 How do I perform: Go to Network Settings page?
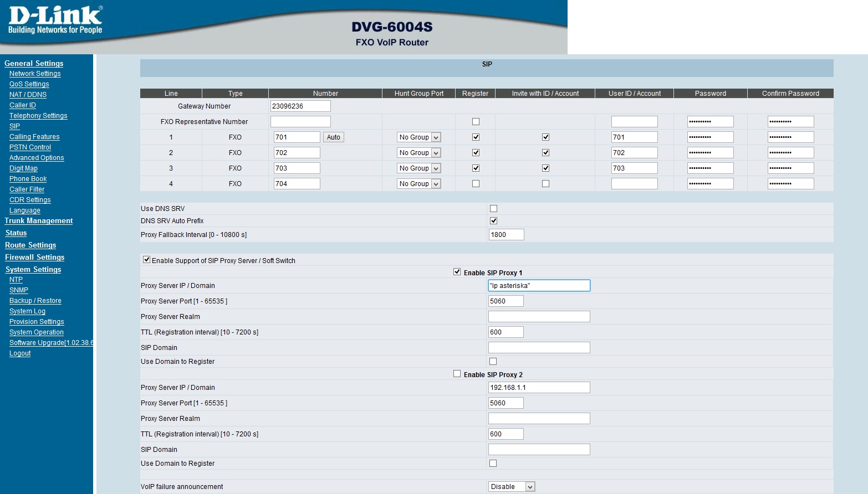[x=35, y=74]
